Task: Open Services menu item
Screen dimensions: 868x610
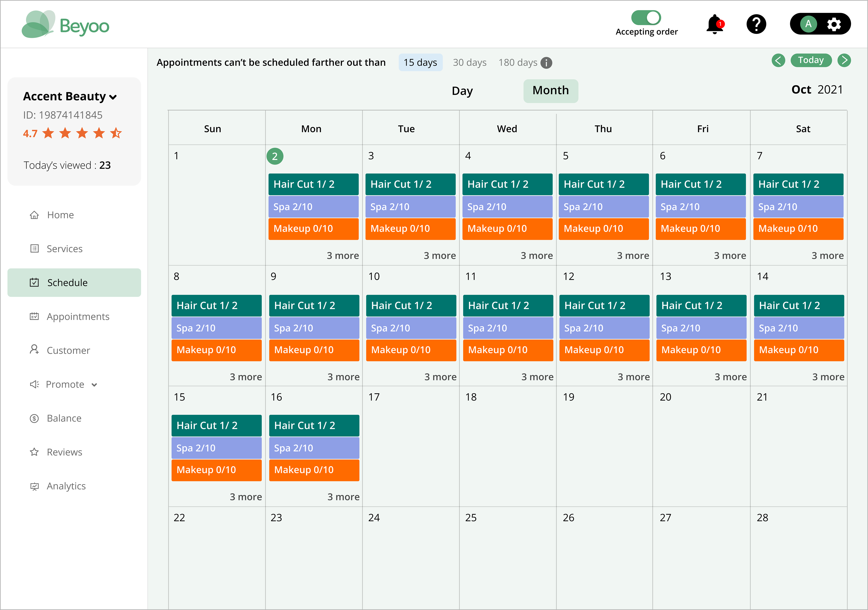Action: 65,249
